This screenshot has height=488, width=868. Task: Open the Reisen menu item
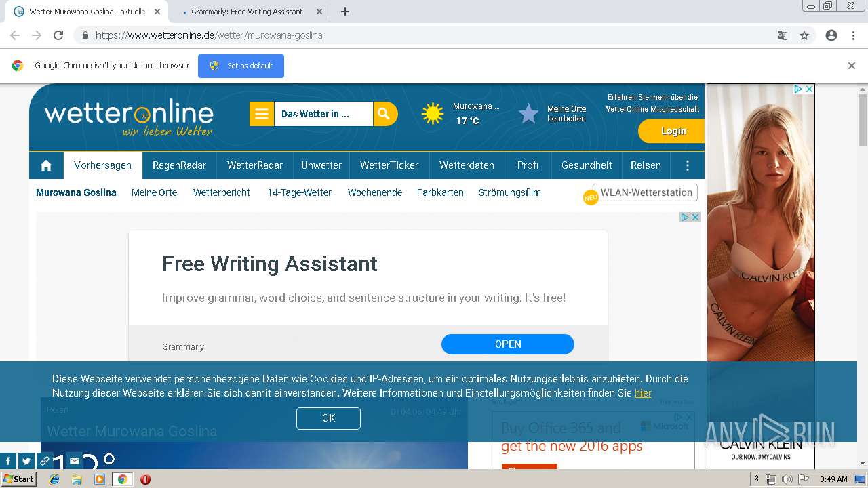pyautogui.click(x=646, y=165)
